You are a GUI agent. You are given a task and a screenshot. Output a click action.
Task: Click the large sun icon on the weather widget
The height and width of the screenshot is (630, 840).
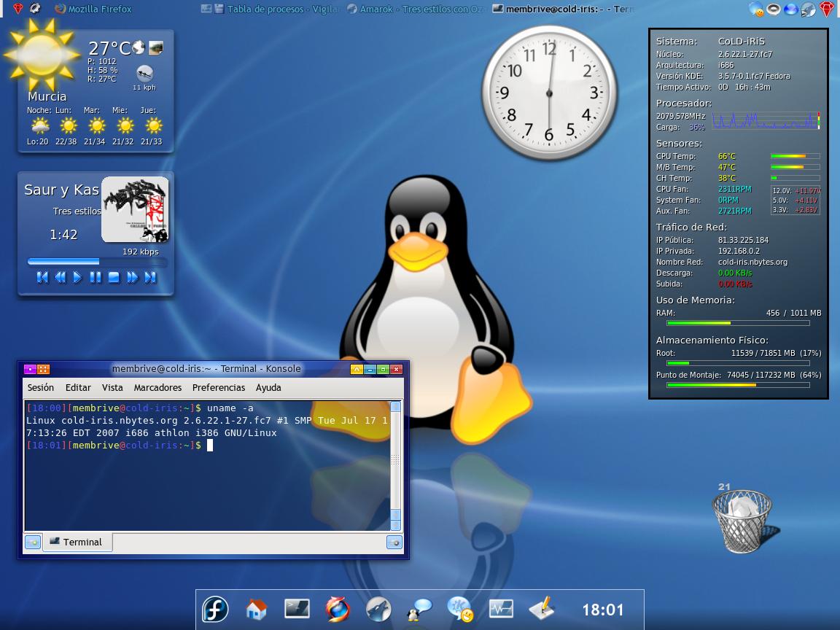(x=42, y=54)
